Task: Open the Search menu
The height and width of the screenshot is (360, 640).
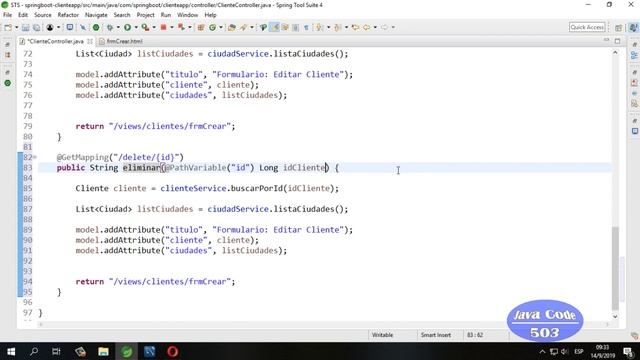Action: point(122,15)
